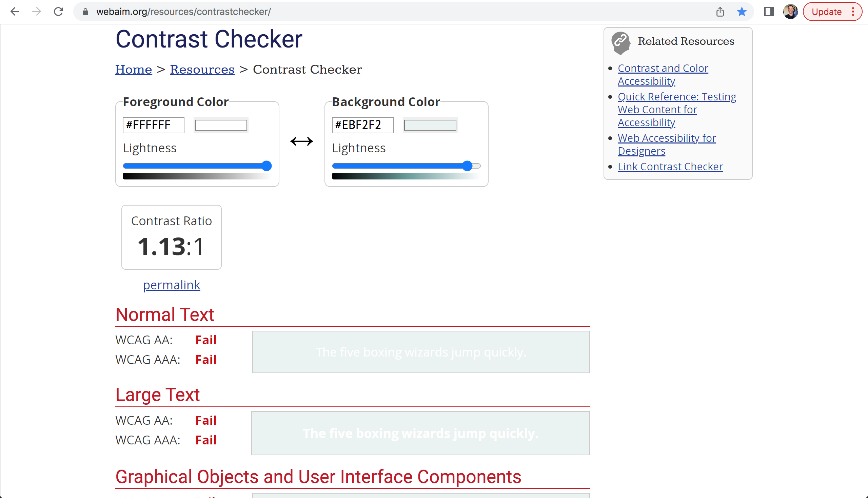Image resolution: width=868 pixels, height=498 pixels.
Task: Open the foreground color picker swatch
Action: coord(221,125)
